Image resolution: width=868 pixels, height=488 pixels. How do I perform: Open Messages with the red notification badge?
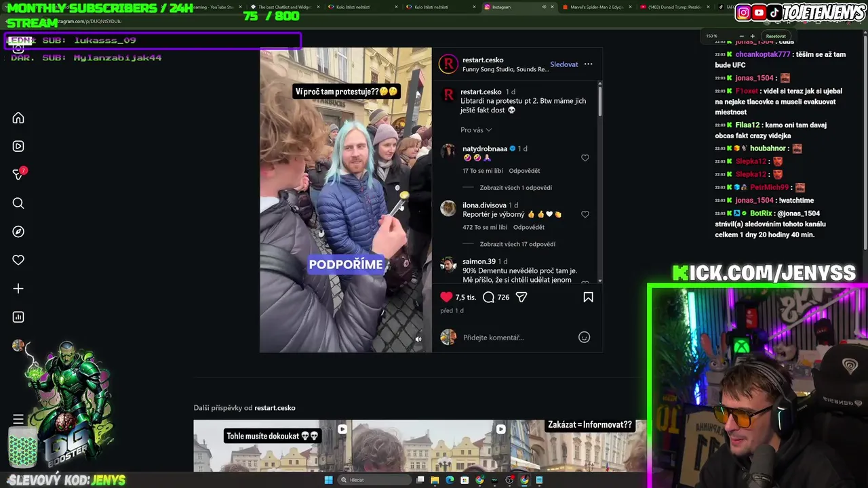pos(18,175)
